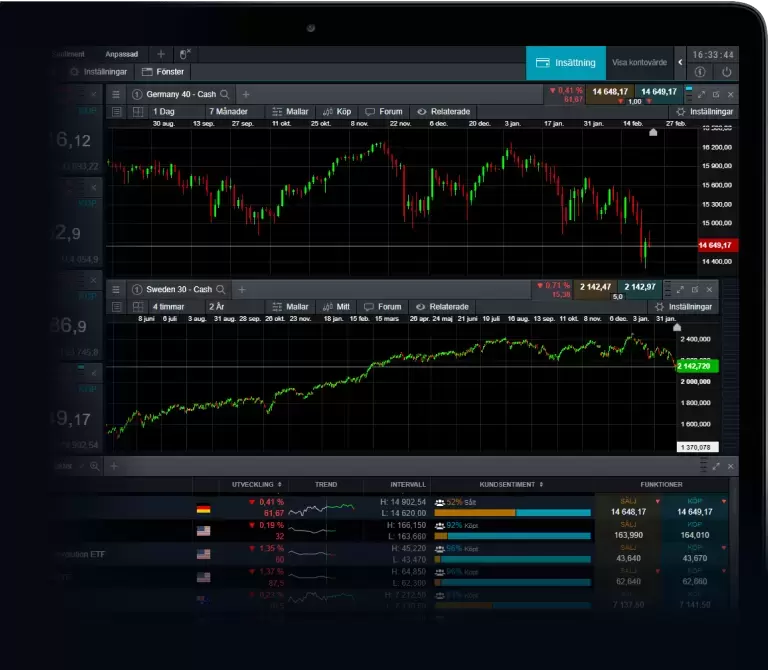
Task: Sort watchlist by UTVECKLING column
Action: (x=257, y=484)
